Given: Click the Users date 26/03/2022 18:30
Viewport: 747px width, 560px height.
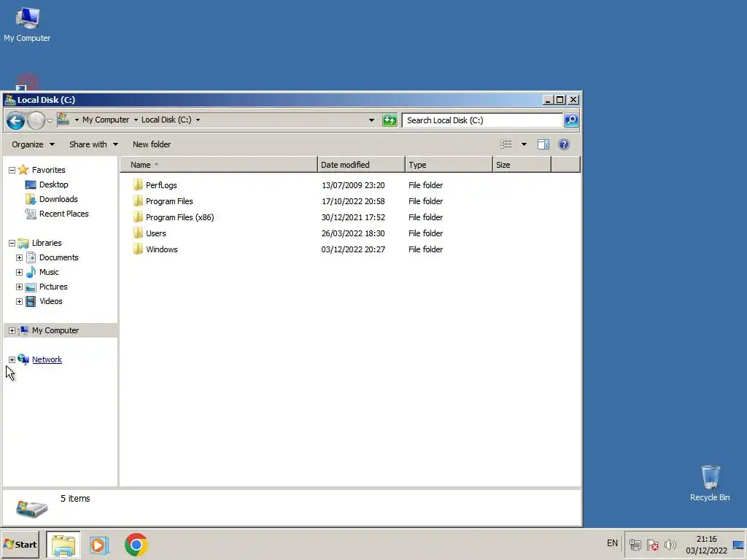Looking at the screenshot, I should (353, 233).
